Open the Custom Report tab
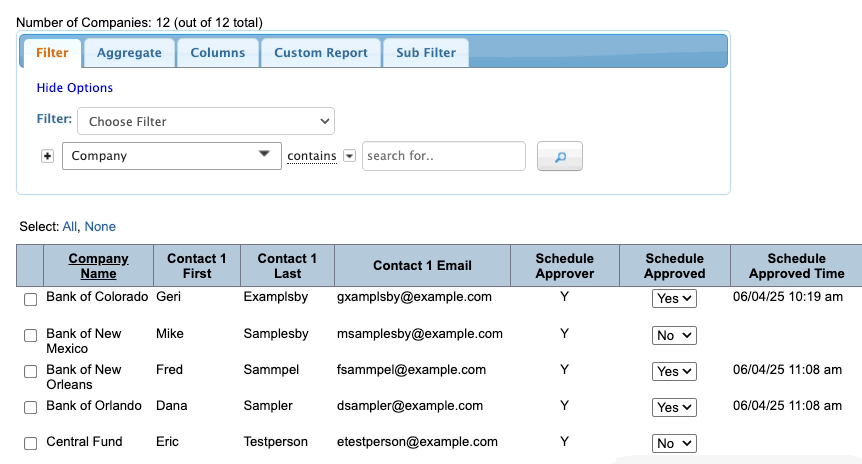Screen dimensions: 862x464 click(x=321, y=53)
